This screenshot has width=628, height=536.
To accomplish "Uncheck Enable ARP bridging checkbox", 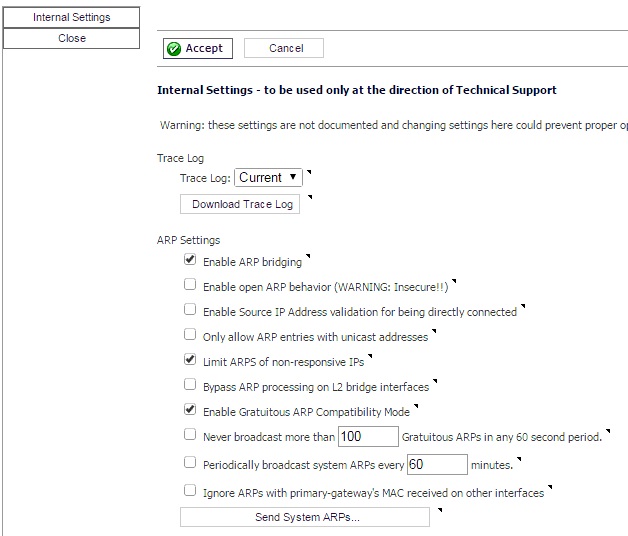I will (x=190, y=259).
